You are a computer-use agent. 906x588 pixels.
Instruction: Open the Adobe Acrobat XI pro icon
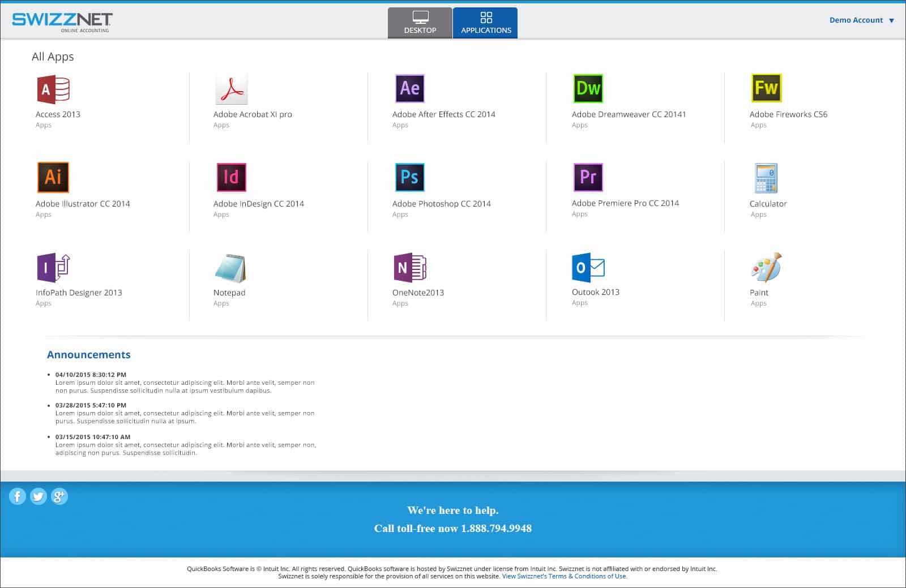click(231, 89)
